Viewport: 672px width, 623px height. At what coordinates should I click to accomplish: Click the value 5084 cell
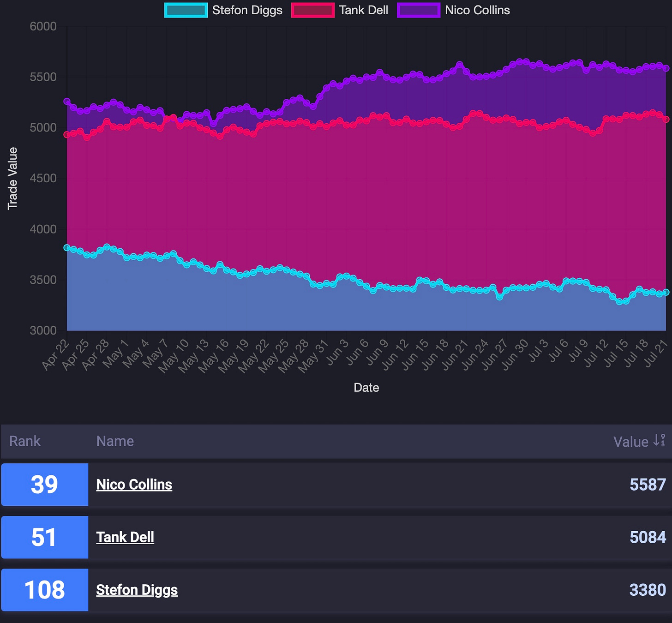648,537
